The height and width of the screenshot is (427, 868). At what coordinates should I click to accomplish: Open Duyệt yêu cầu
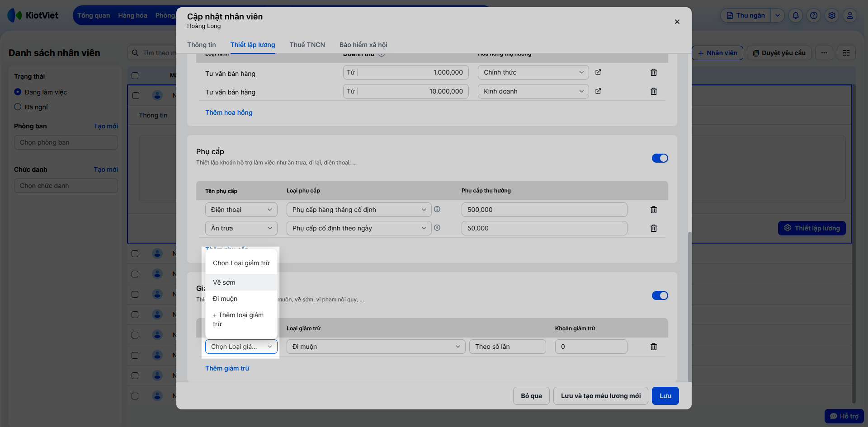tap(779, 53)
